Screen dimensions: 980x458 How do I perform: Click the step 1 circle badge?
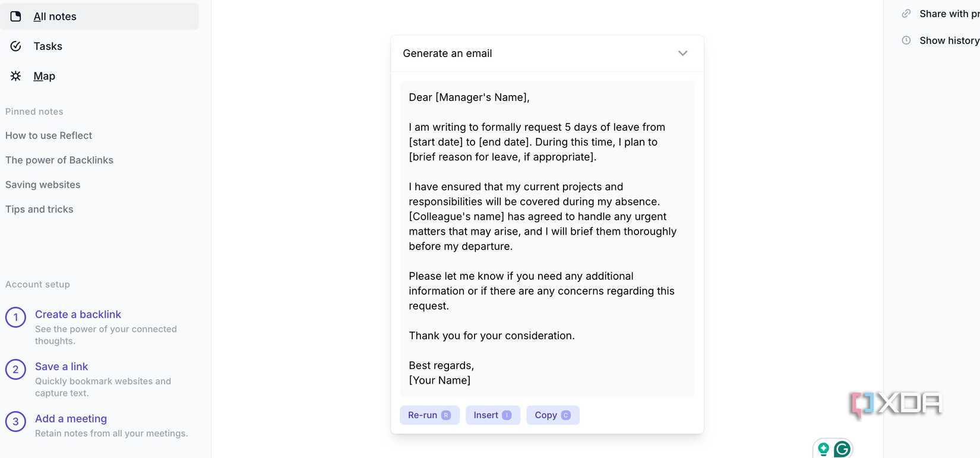(x=15, y=317)
